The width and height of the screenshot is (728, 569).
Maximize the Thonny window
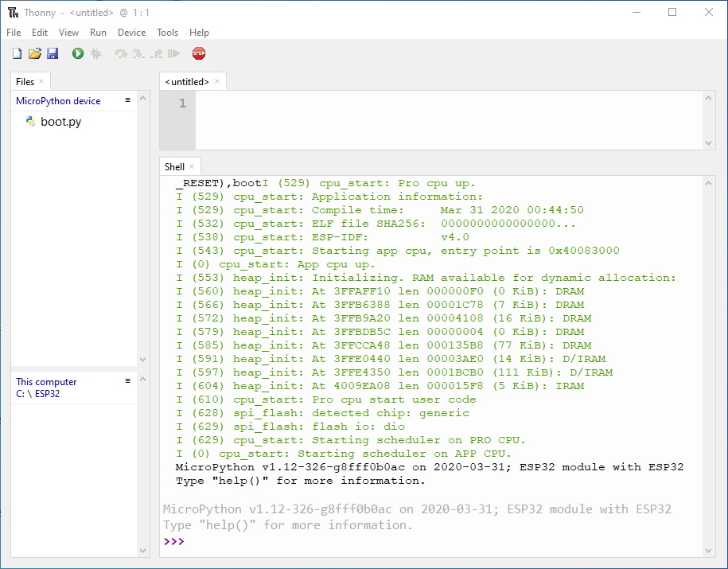(672, 13)
